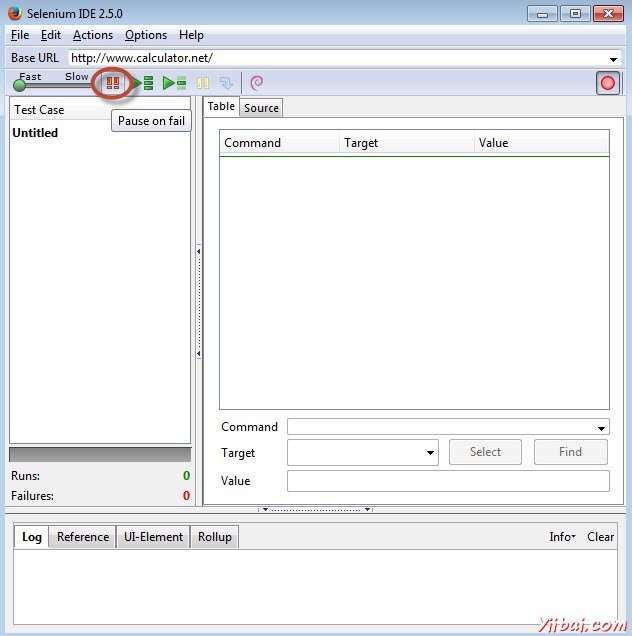The height and width of the screenshot is (636, 632).
Task: Switch to the UI-Element tab
Action: (x=153, y=537)
